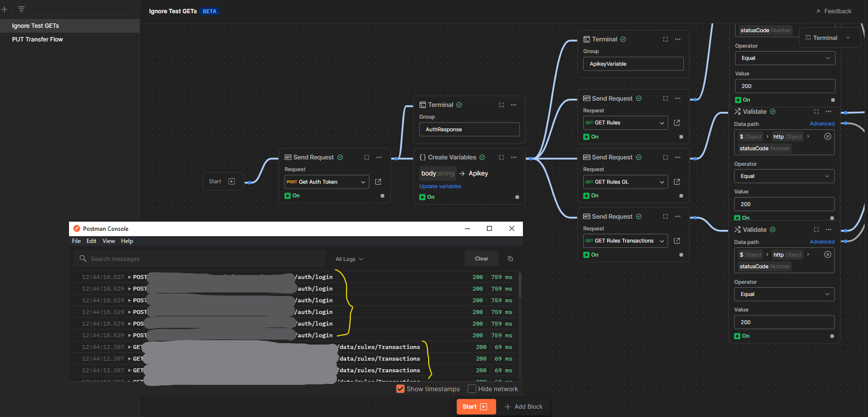Image resolution: width=868 pixels, height=417 pixels.
Task: Click the Search messages field
Action: (x=200, y=259)
